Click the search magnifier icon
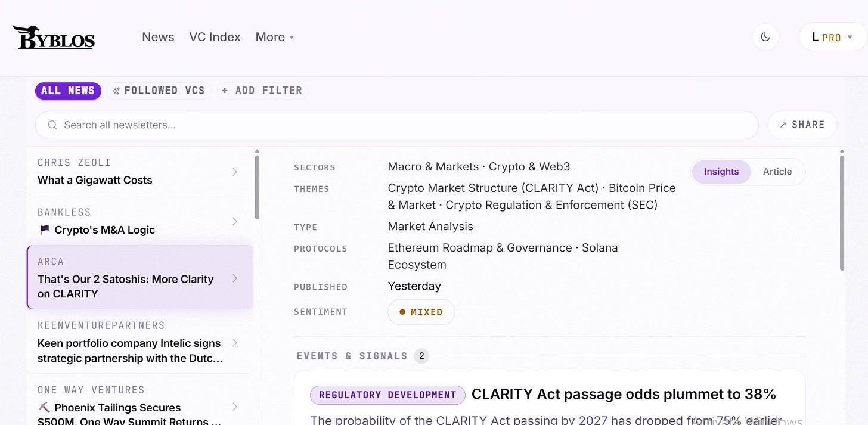 [x=52, y=125]
